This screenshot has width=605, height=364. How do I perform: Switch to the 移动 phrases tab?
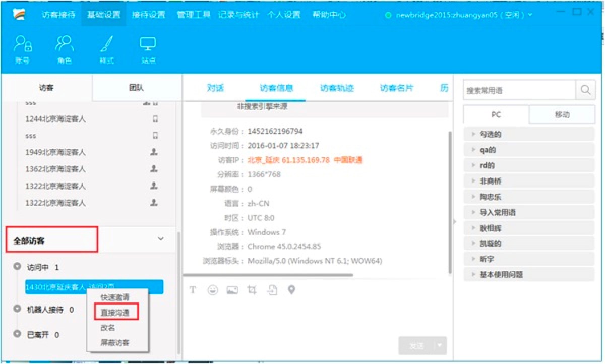[x=562, y=114]
